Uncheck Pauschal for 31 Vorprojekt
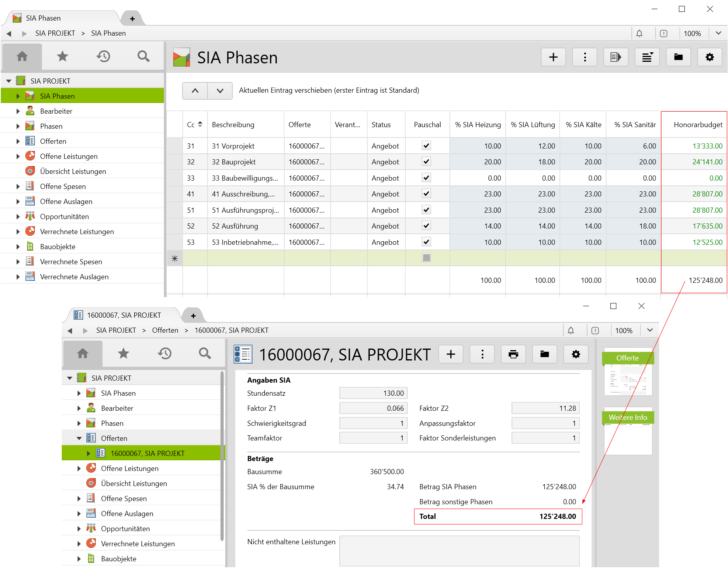 pos(426,146)
